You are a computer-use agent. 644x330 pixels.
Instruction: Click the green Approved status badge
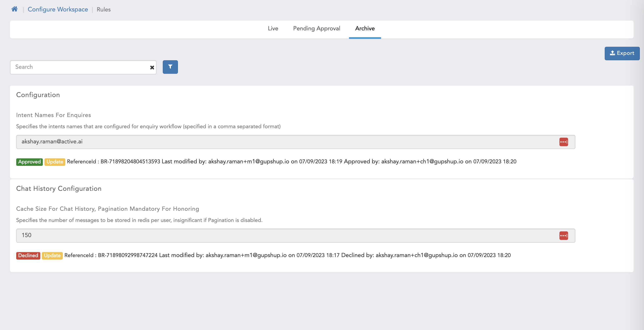click(29, 162)
